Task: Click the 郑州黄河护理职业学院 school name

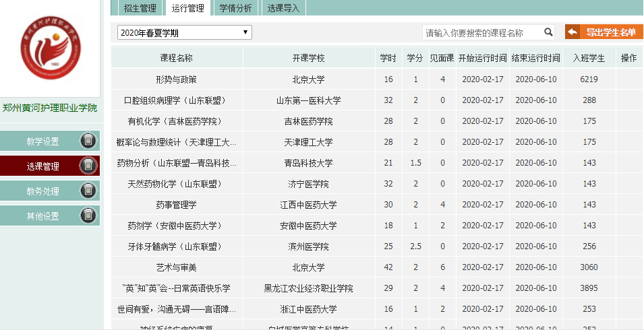Action: pyautogui.click(x=50, y=108)
